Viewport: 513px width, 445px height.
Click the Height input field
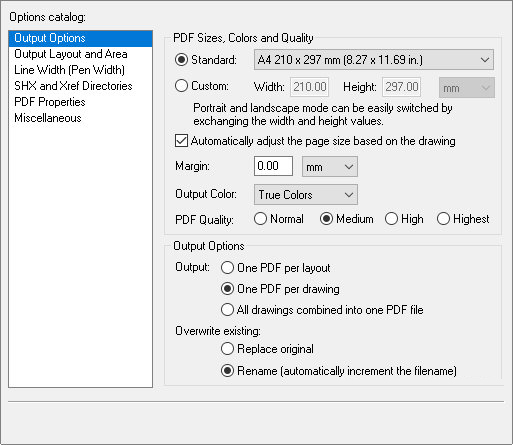tap(401, 87)
